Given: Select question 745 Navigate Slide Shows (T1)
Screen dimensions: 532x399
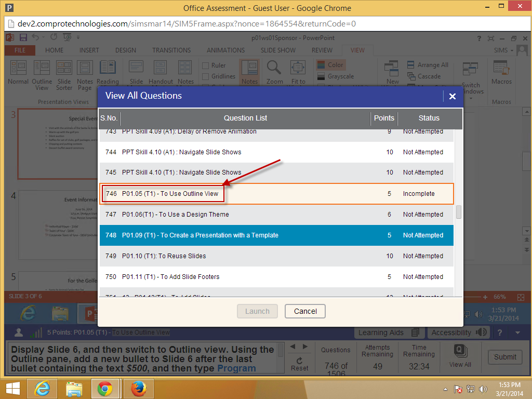Looking at the screenshot, I should click(276, 172).
